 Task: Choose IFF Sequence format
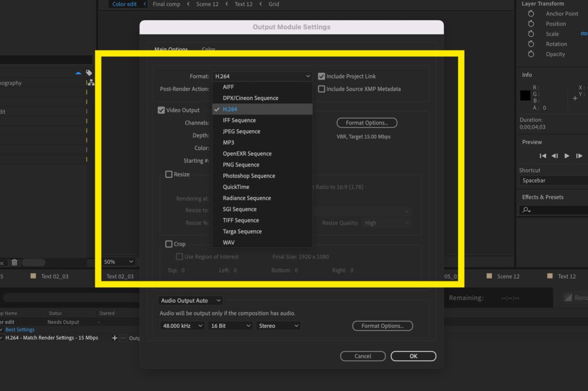pyautogui.click(x=262, y=121)
